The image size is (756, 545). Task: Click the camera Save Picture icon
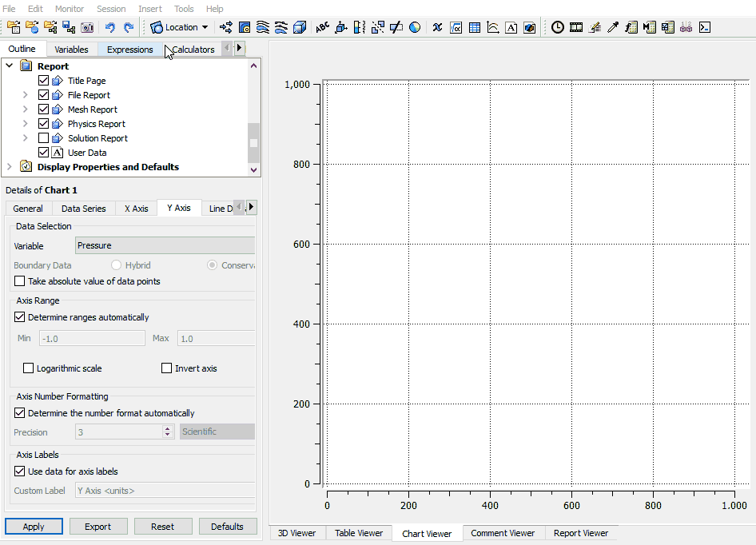coord(86,27)
